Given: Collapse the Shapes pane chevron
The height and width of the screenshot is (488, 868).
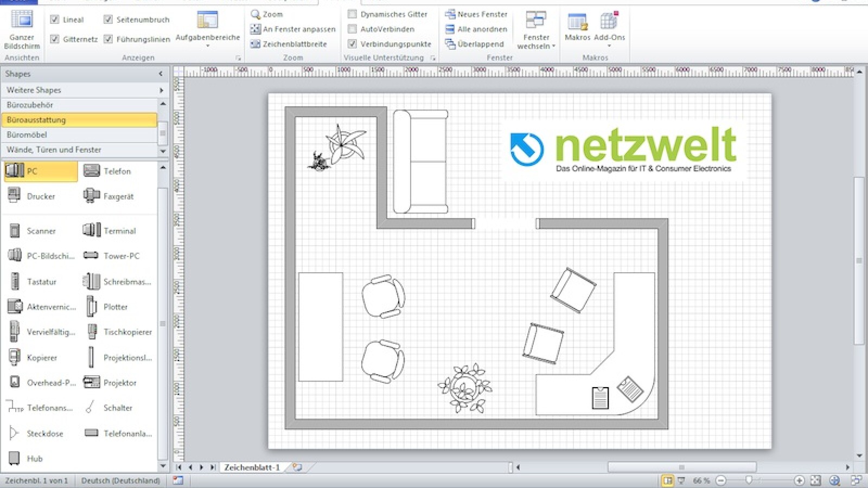Looking at the screenshot, I should coord(161,74).
